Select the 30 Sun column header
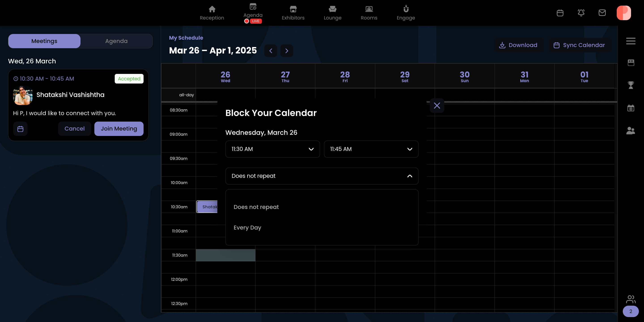 464,76
